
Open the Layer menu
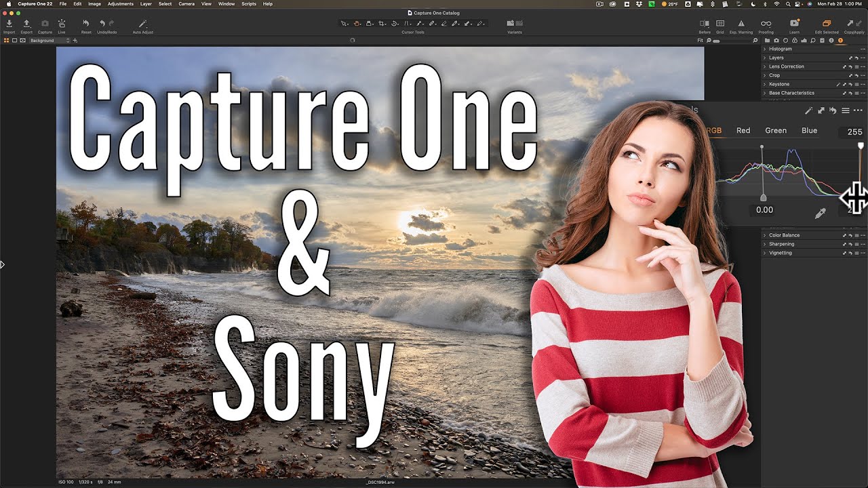pyautogui.click(x=146, y=4)
